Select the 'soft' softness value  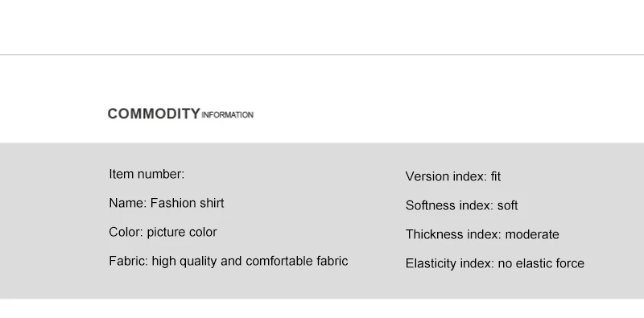[x=508, y=205]
